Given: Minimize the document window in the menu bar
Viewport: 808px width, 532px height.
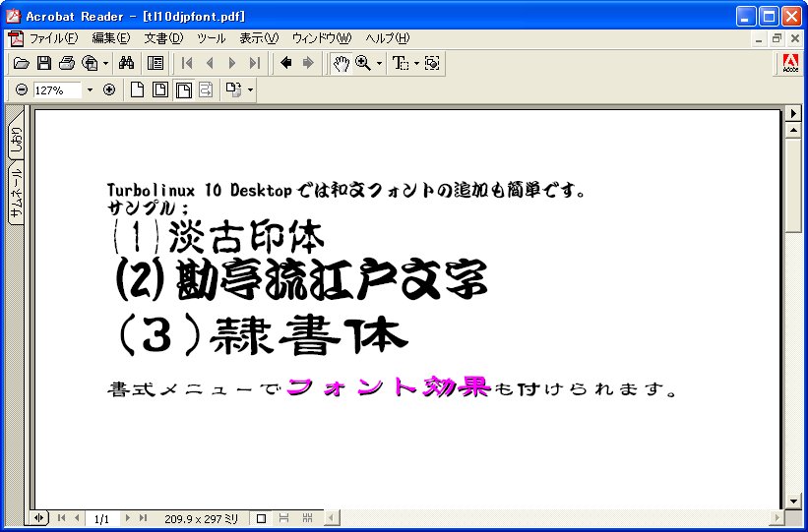Looking at the screenshot, I should pos(759,39).
